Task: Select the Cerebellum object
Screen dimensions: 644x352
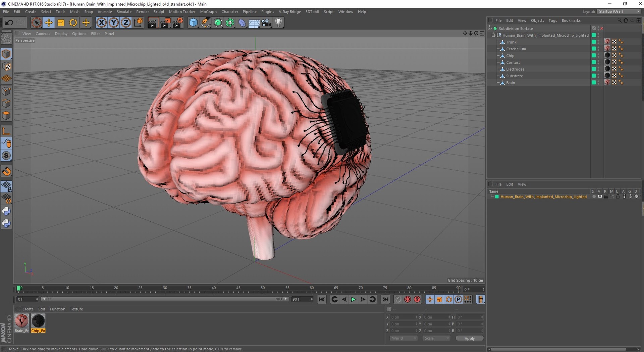Action: pyautogui.click(x=516, y=49)
